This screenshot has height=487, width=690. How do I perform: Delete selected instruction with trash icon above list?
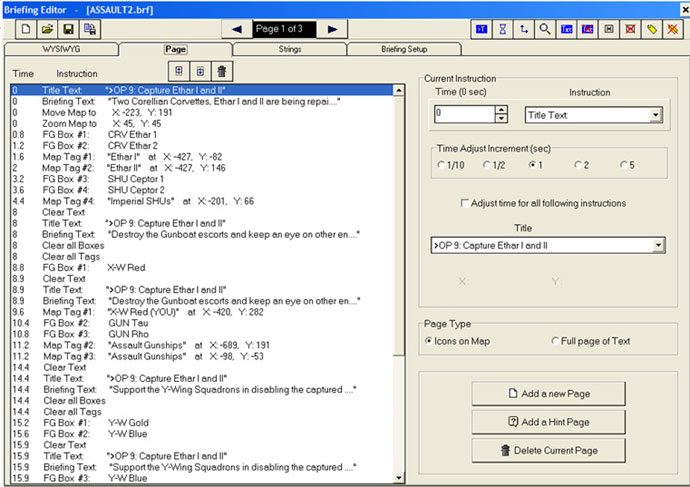[x=222, y=71]
